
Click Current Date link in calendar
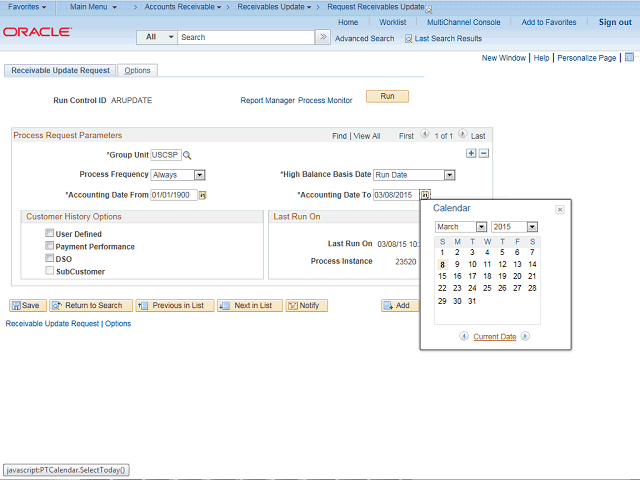click(x=495, y=337)
